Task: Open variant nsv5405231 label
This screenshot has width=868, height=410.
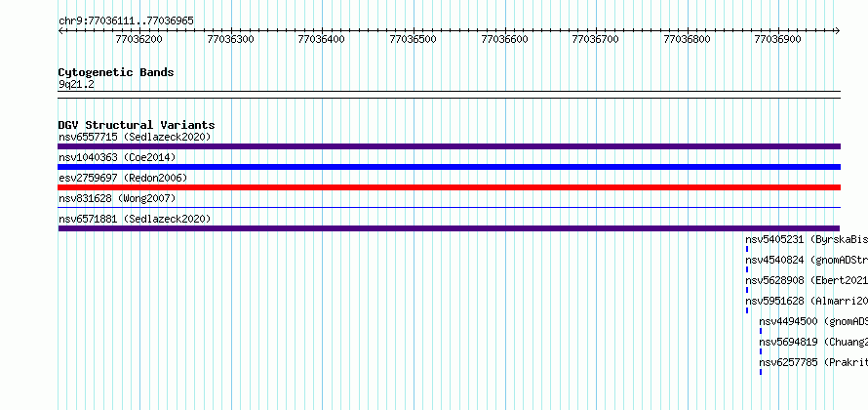Action: 807,239
